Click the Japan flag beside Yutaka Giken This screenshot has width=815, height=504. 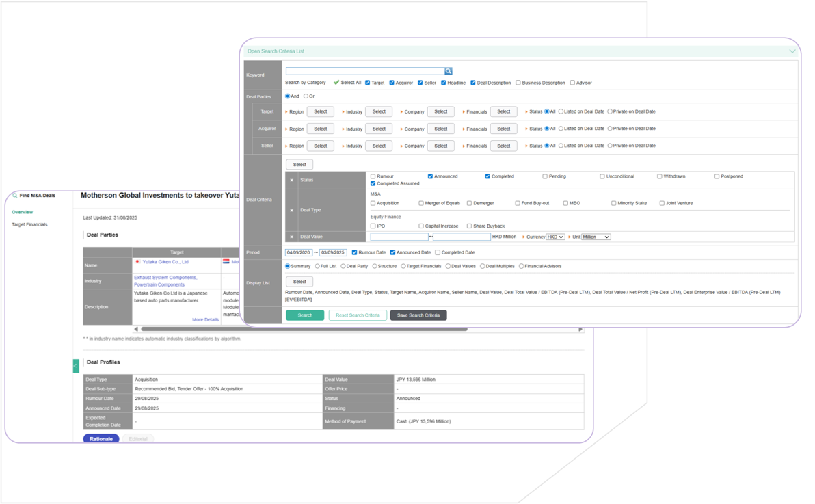coord(138,262)
